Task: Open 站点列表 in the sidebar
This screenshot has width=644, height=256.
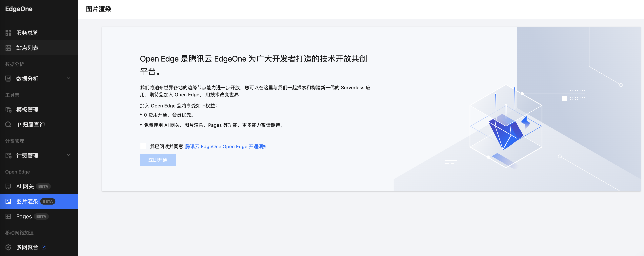Action: point(39,48)
